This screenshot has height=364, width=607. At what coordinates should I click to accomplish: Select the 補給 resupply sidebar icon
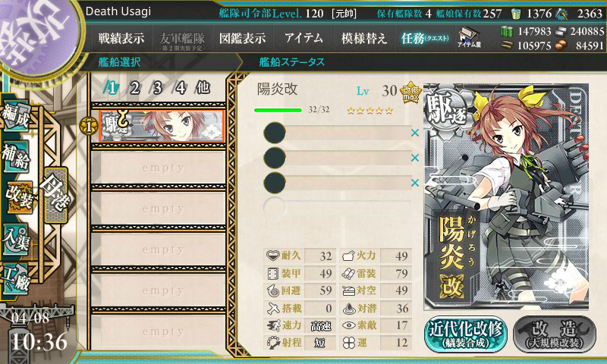point(15,156)
